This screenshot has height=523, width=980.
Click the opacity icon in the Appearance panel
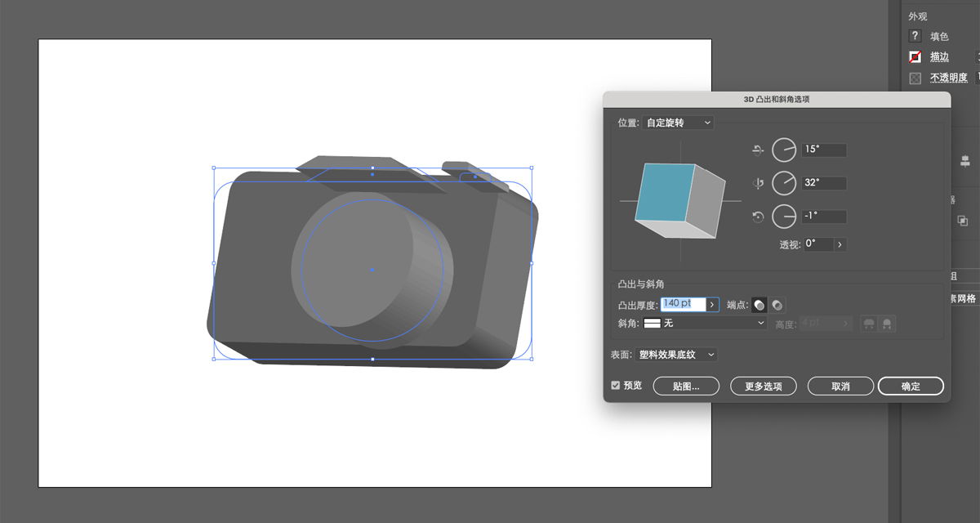(914, 78)
